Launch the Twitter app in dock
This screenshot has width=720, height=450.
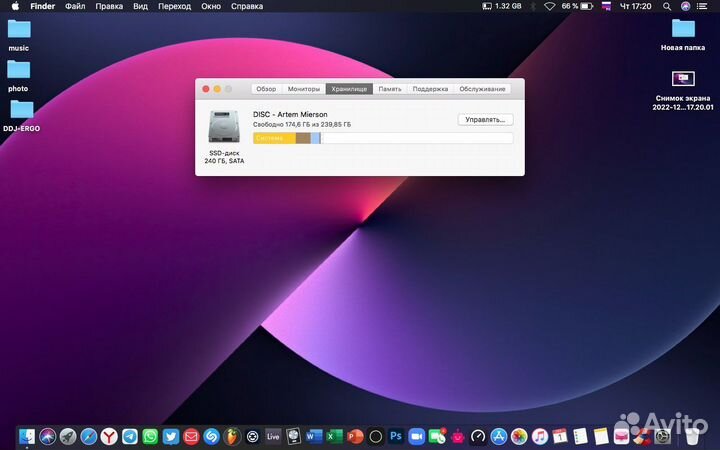(170, 436)
